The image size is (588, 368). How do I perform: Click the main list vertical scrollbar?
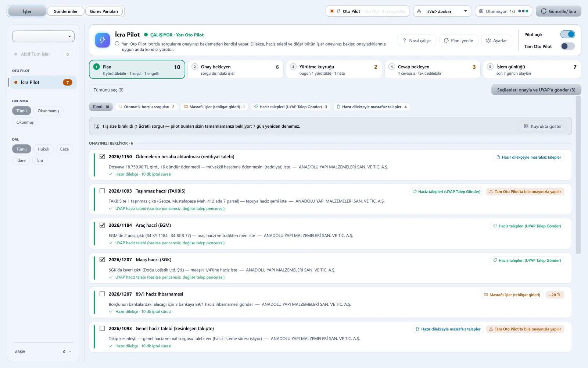[x=578, y=175]
